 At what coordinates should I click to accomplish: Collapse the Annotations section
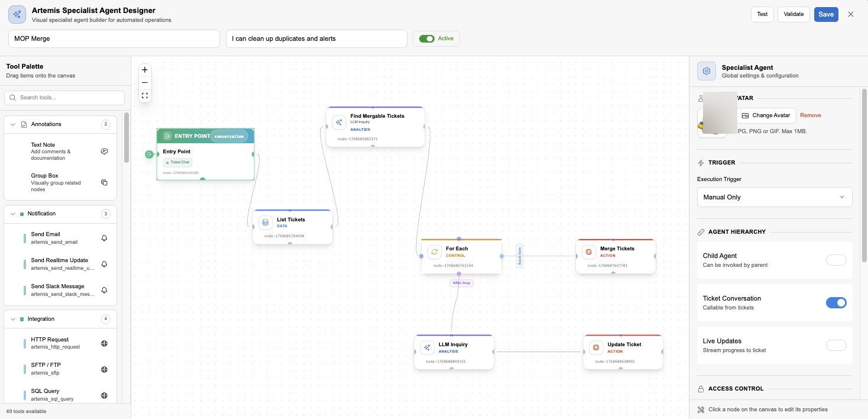(13, 124)
